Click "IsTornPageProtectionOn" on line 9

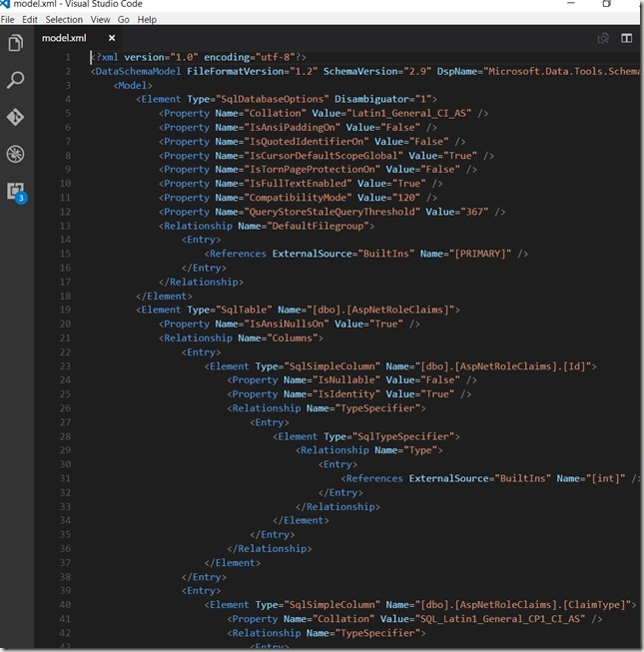312,169
